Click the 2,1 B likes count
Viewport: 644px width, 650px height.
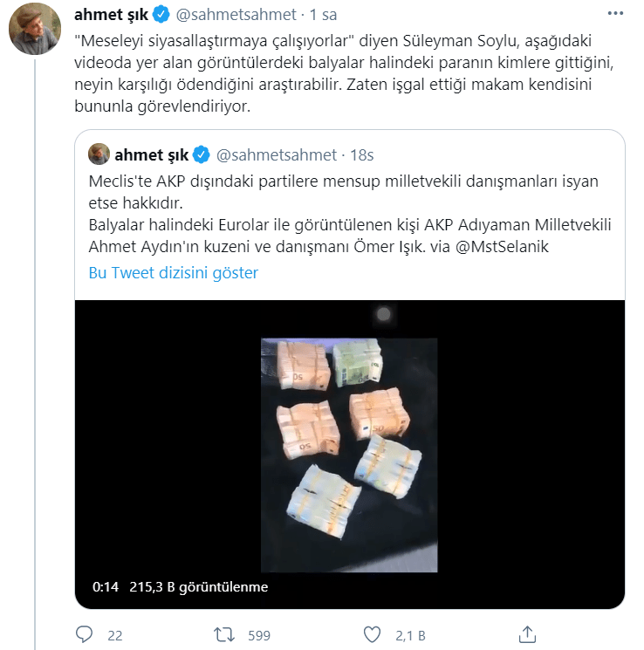pyautogui.click(x=410, y=635)
